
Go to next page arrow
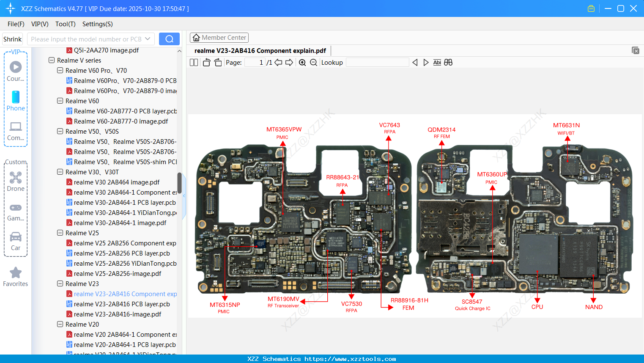[289, 63]
